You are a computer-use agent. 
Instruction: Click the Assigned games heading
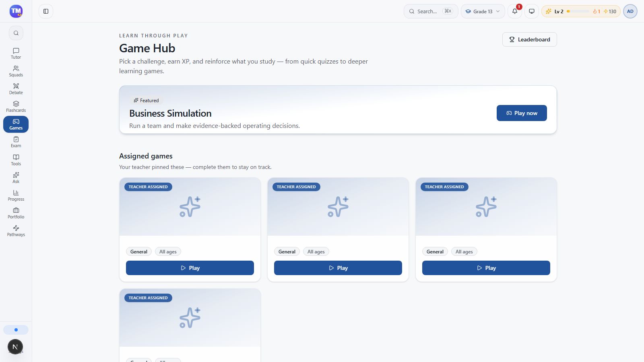[146, 156]
